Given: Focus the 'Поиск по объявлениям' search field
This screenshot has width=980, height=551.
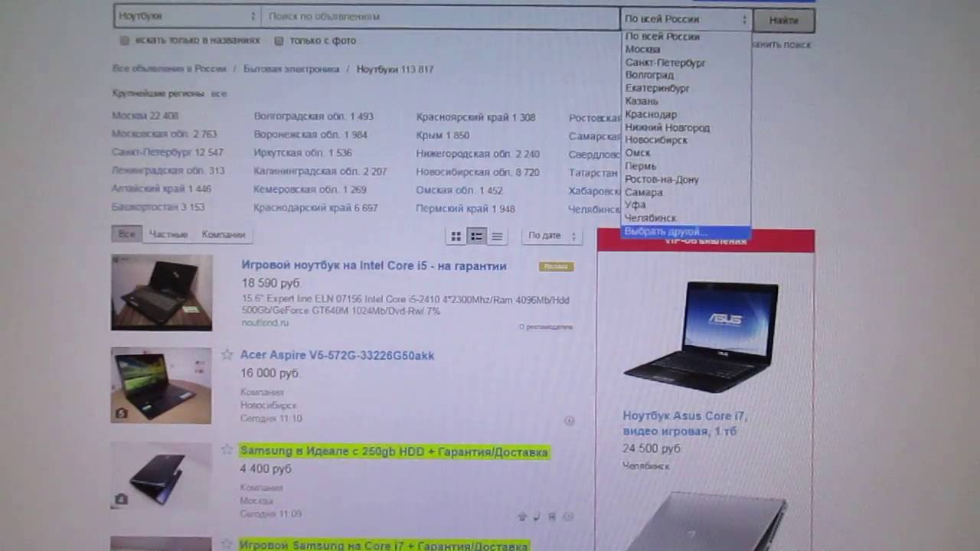Looking at the screenshot, I should (439, 16).
